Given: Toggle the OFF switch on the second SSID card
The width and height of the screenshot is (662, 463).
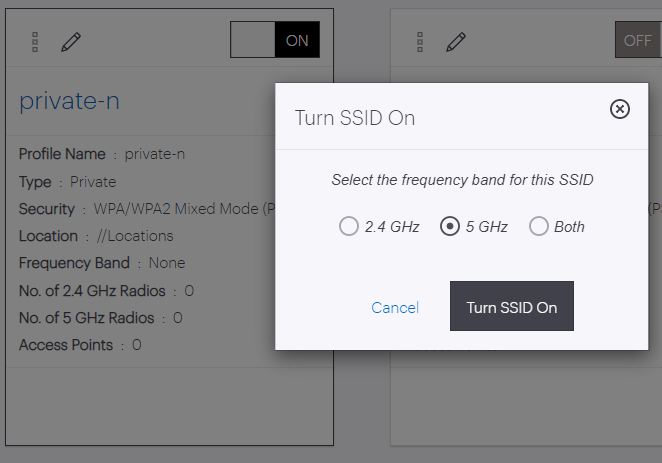Looking at the screenshot, I should [x=638, y=40].
